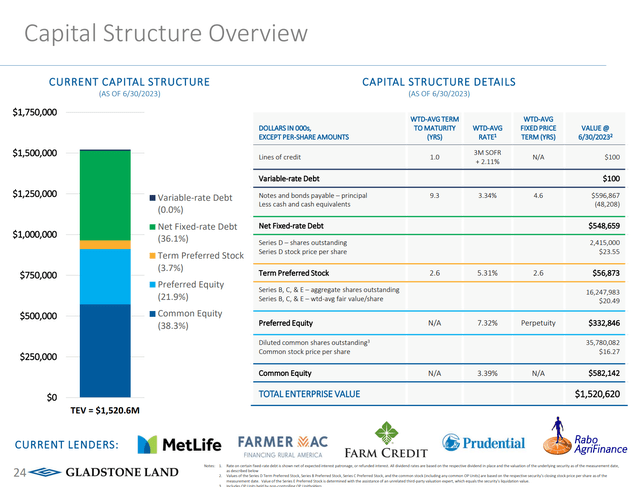Screen dimensions: 640x487
Task: Click the '$596,867' value
Action: [x=605, y=196]
